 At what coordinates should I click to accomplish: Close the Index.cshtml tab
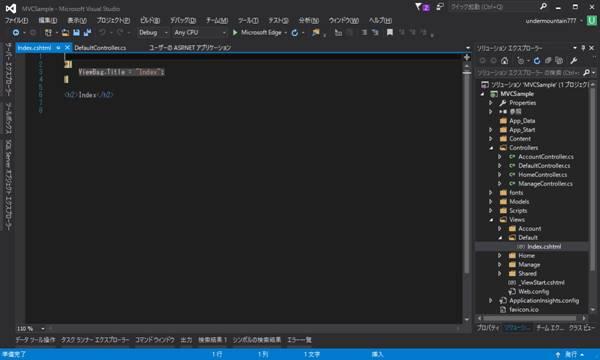67,47
